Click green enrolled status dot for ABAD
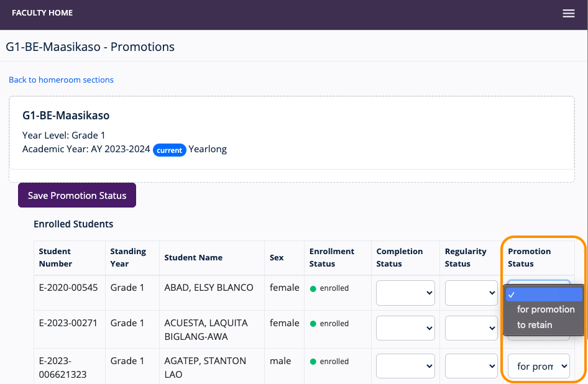The height and width of the screenshot is (384, 588). tap(313, 288)
